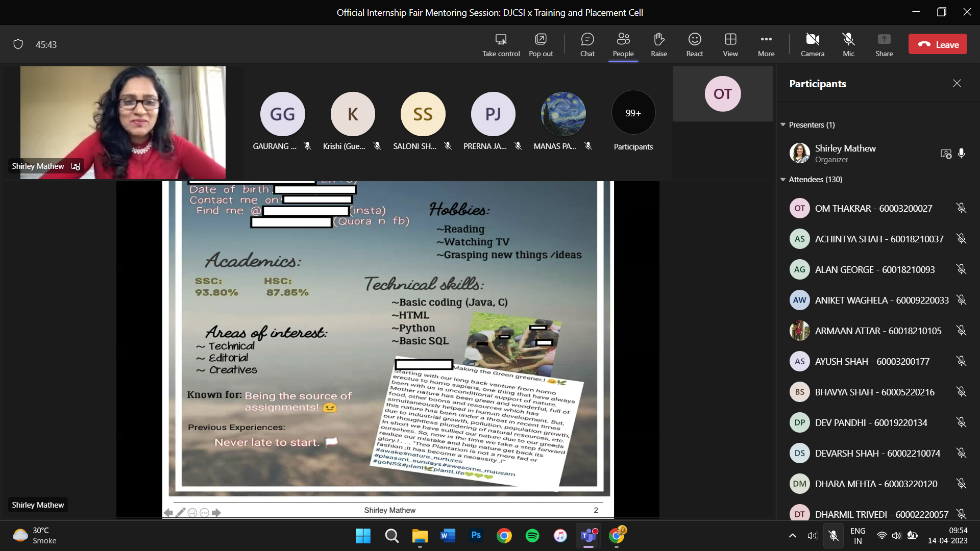Open Photoshop from taskbar
The width and height of the screenshot is (980, 551).
[476, 536]
